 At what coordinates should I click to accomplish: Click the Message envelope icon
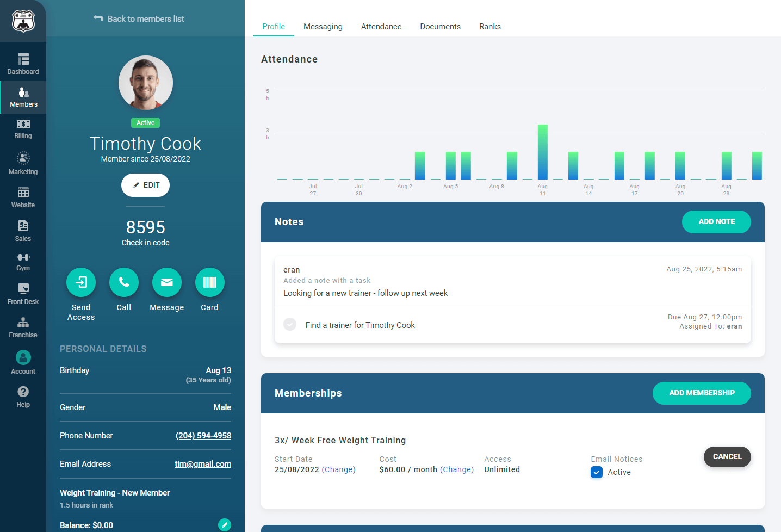[166, 282]
